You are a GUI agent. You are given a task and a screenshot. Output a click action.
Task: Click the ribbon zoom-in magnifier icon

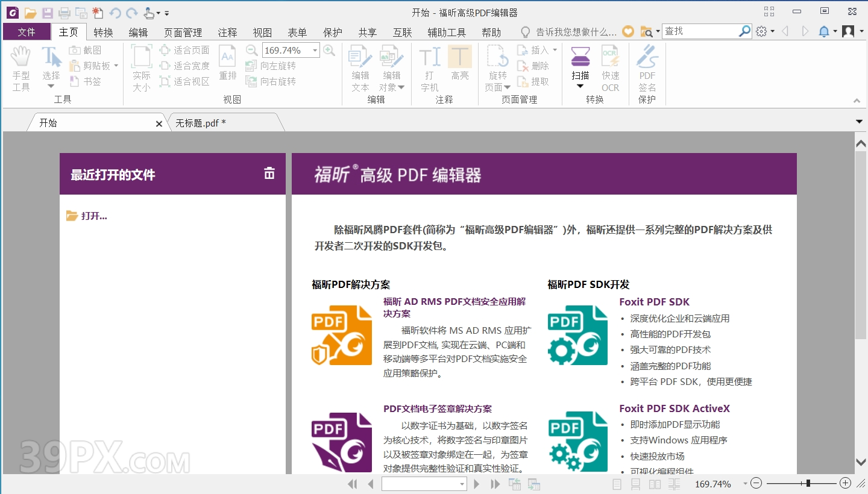[329, 50]
